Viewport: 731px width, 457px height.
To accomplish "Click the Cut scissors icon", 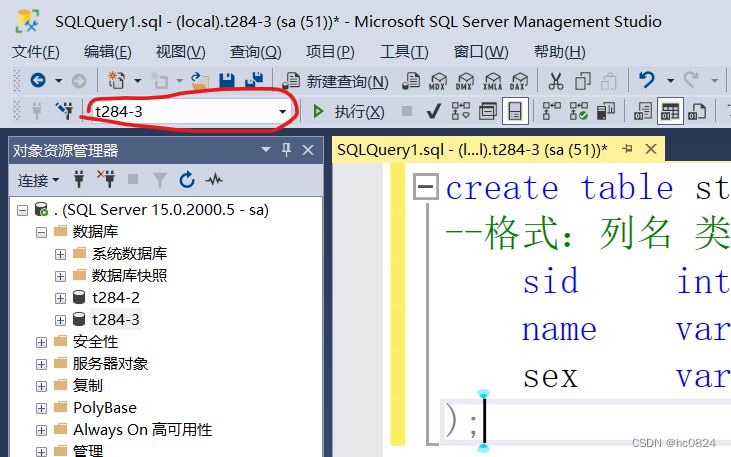I will pos(555,81).
